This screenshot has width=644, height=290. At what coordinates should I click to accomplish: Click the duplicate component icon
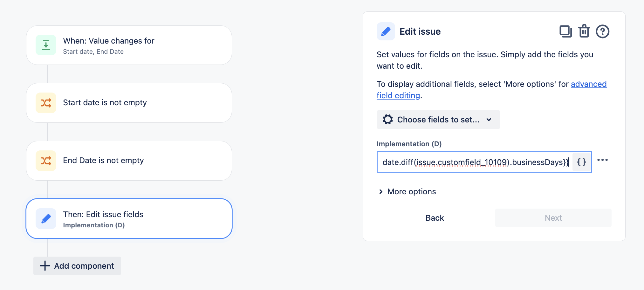[565, 31]
